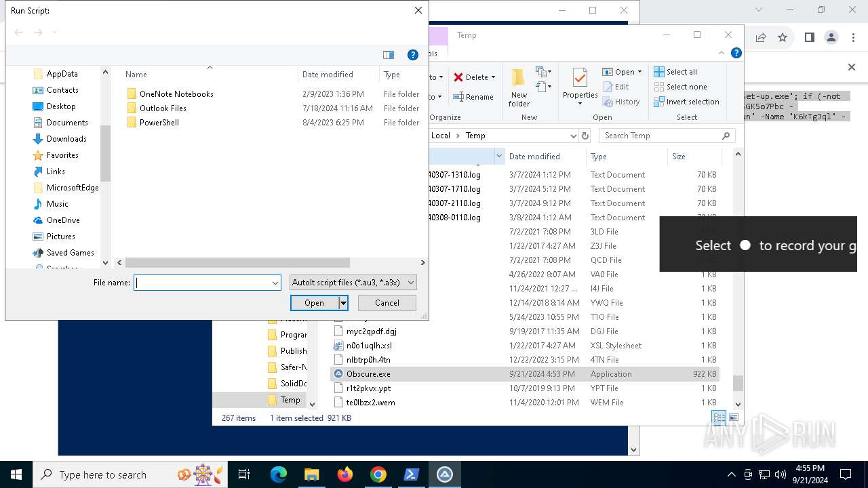Click the Windows Start button

click(x=16, y=474)
